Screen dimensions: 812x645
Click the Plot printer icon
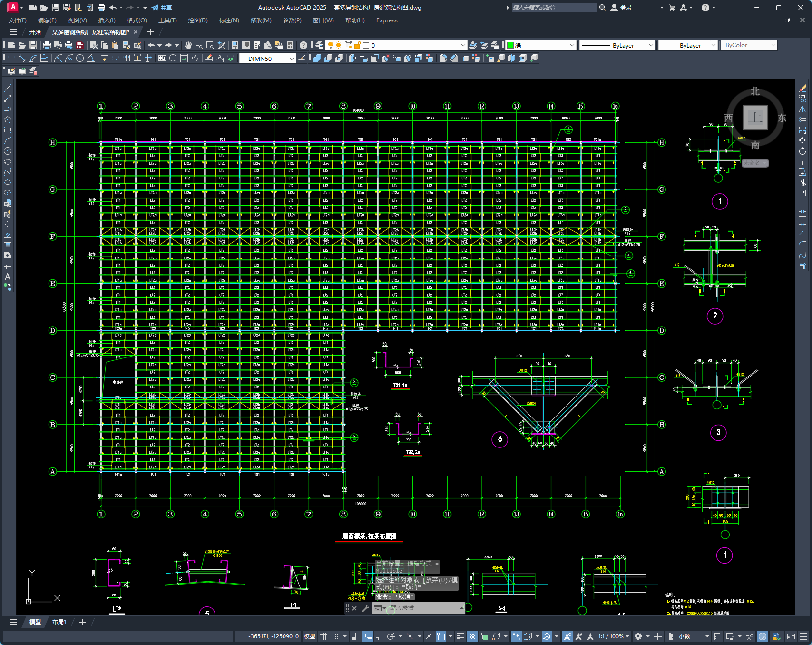point(47,45)
